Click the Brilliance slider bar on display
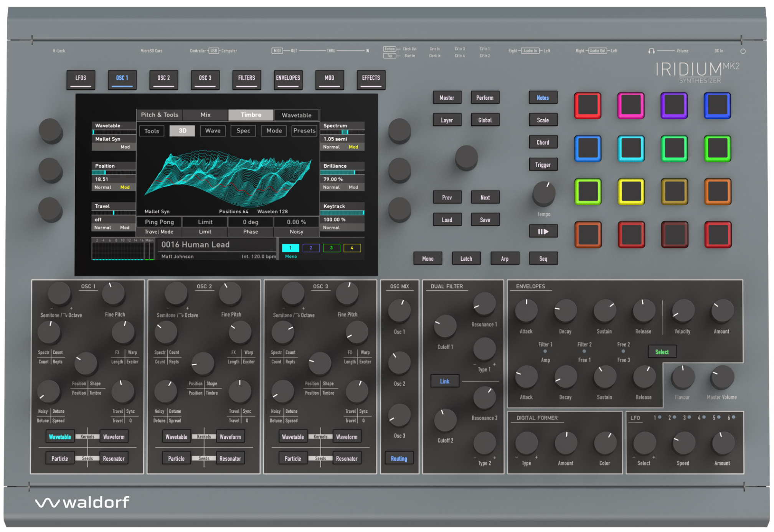This screenshot has width=774, height=532. click(342, 173)
